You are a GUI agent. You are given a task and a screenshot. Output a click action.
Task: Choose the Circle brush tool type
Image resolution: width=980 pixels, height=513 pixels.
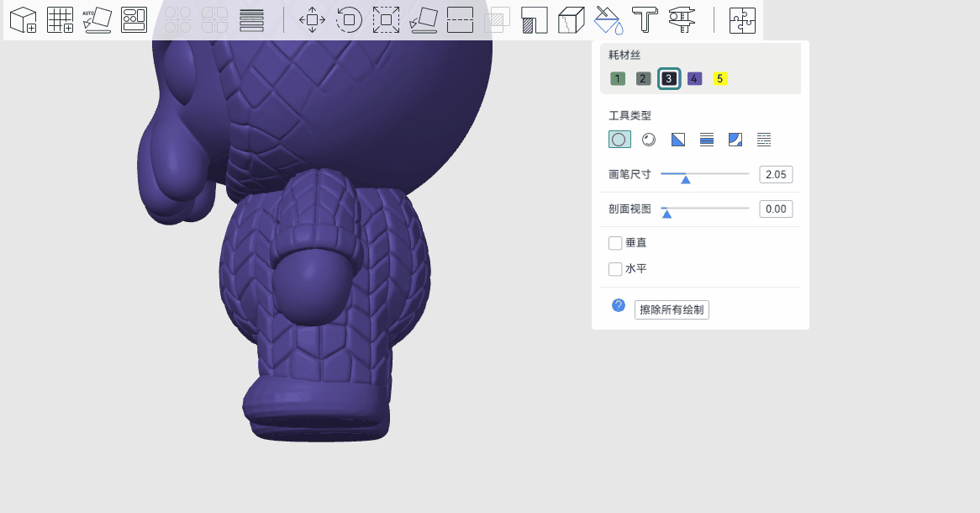619,140
